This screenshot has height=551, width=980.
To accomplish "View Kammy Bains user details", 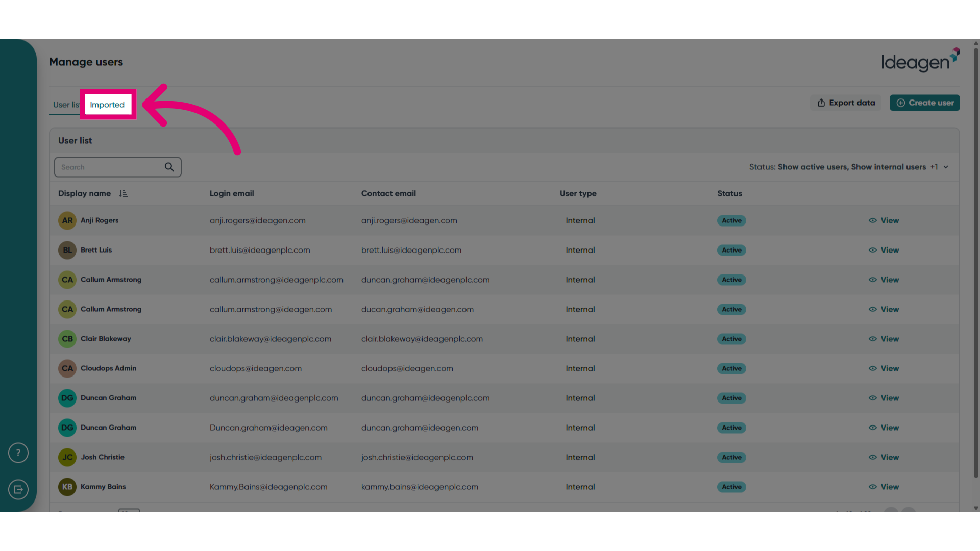I will click(884, 487).
